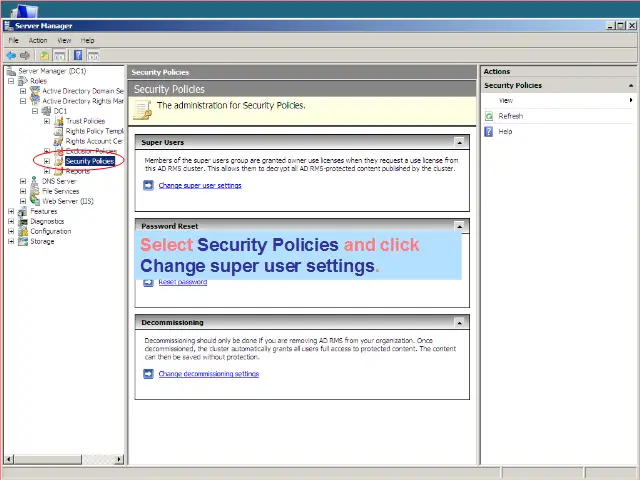Collapse the Super Users section
This screenshot has height=480, width=640.
(x=460, y=142)
